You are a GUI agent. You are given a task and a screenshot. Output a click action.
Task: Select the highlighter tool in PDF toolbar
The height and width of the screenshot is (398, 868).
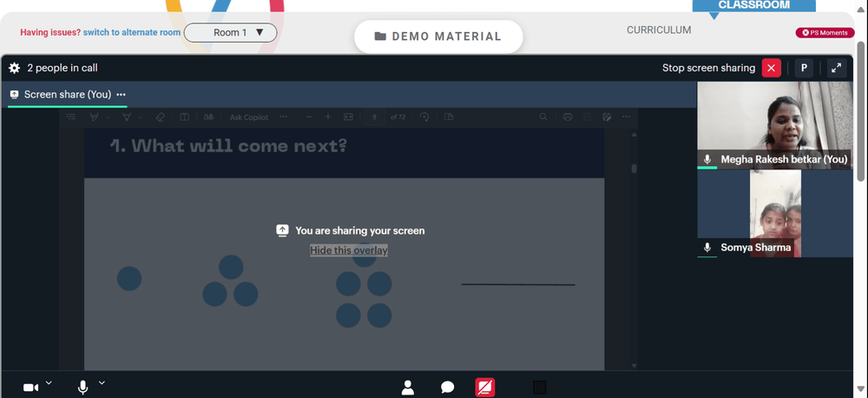(x=127, y=117)
